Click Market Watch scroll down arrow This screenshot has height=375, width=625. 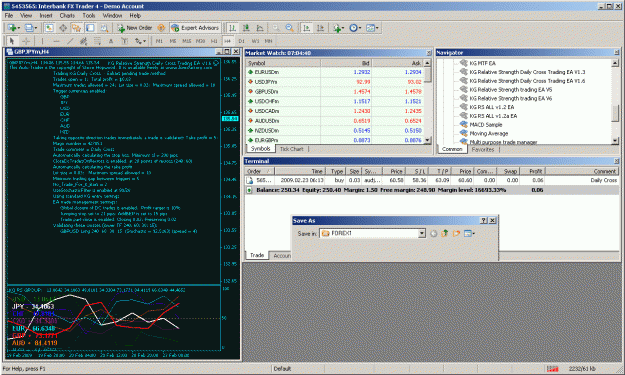click(x=427, y=140)
